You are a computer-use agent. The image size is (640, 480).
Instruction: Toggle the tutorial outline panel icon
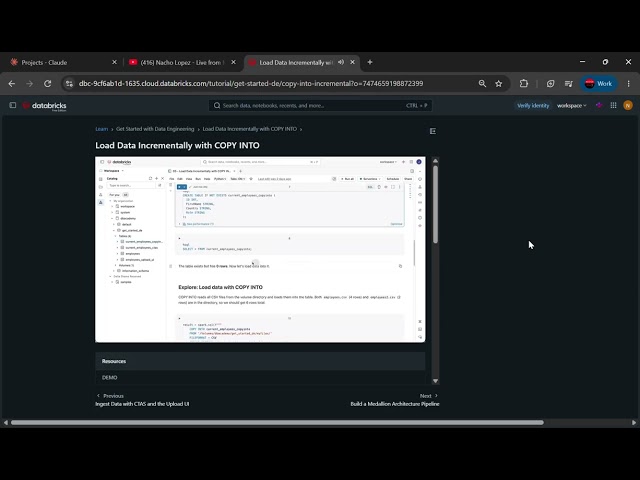coord(433,131)
